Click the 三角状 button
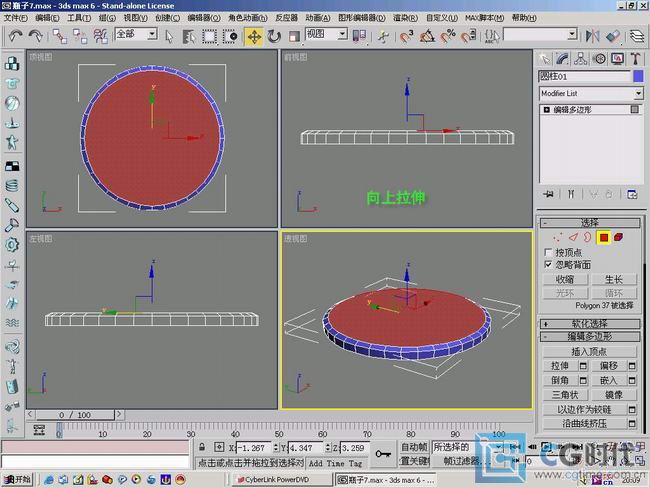 [x=565, y=395]
